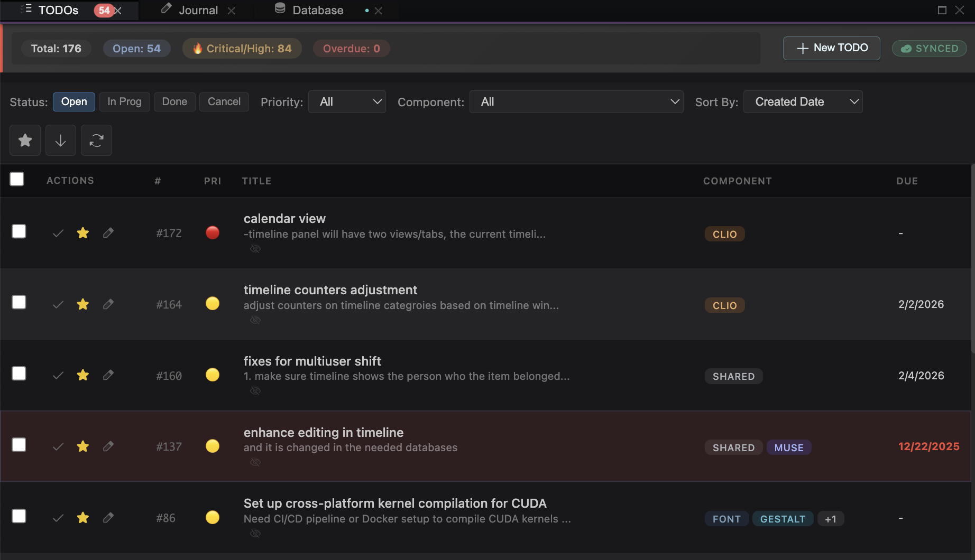Click the star filter icon below Status row
Screen dimensions: 975x560
tap(25, 140)
